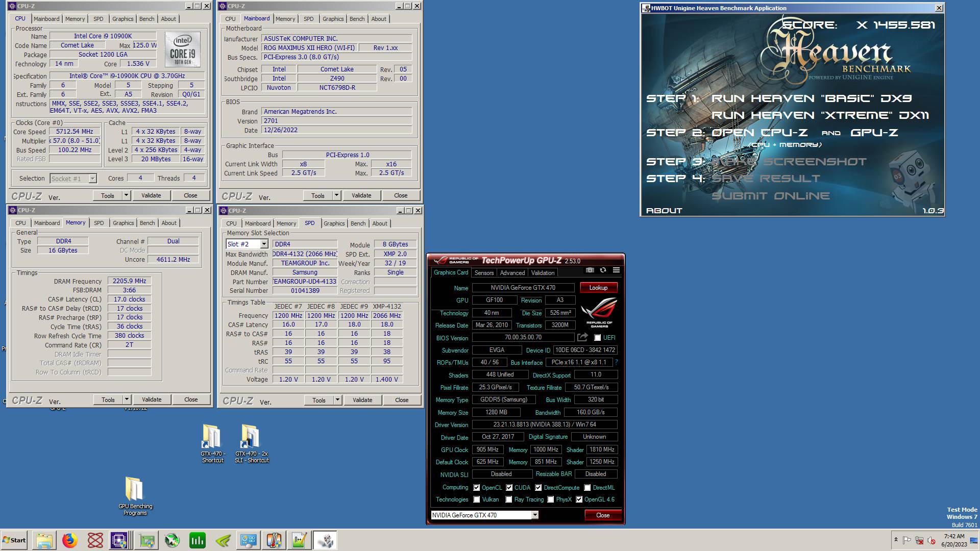Toggle the PhysX checkbox
The width and height of the screenshot is (980, 551).
pyautogui.click(x=550, y=499)
